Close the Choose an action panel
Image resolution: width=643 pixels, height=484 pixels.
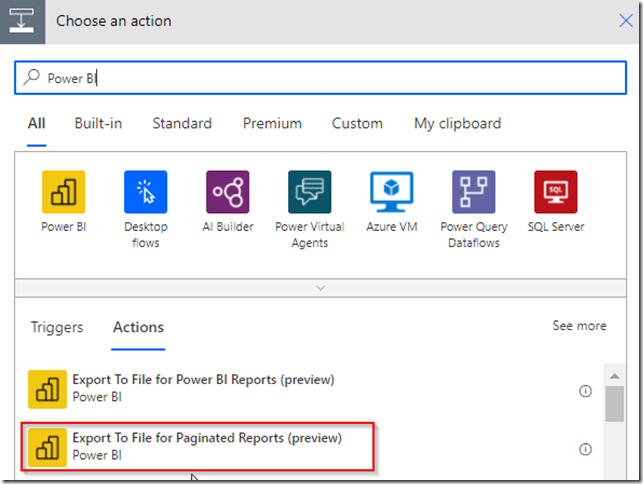click(626, 21)
